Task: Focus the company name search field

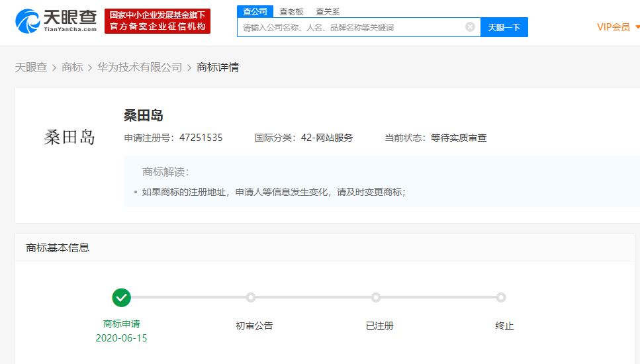Action: [x=351, y=27]
